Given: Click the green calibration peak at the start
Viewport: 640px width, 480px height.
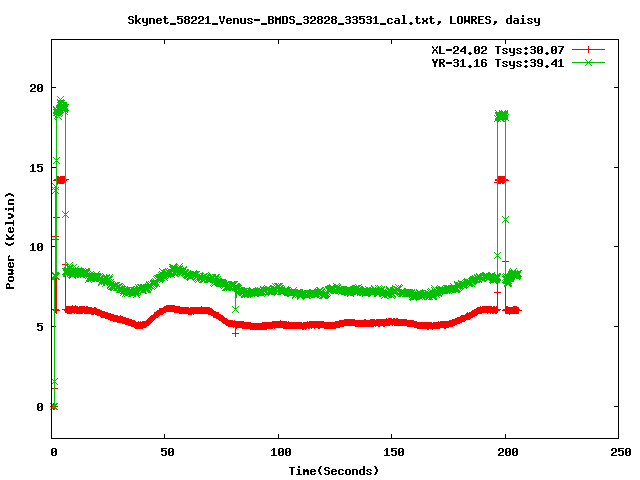Looking at the screenshot, I should 61,108.
